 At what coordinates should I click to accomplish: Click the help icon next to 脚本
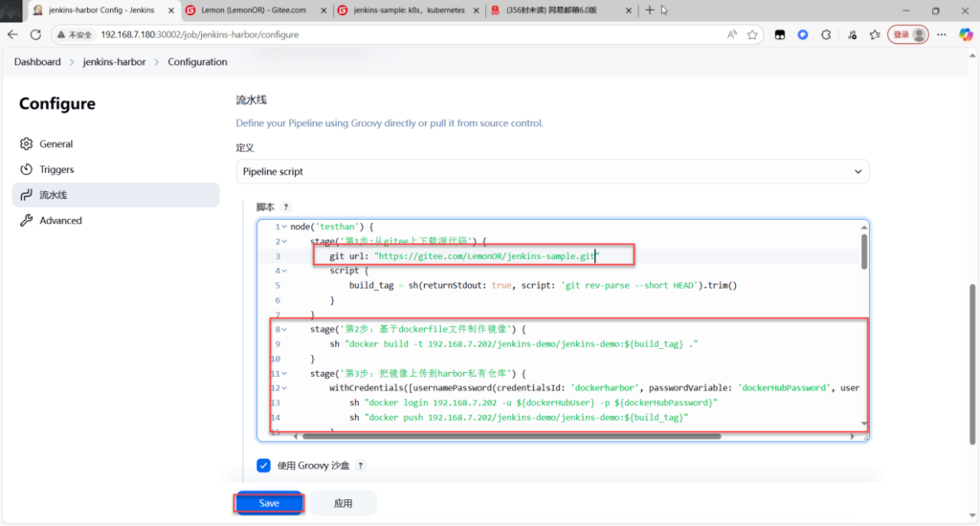coord(285,207)
